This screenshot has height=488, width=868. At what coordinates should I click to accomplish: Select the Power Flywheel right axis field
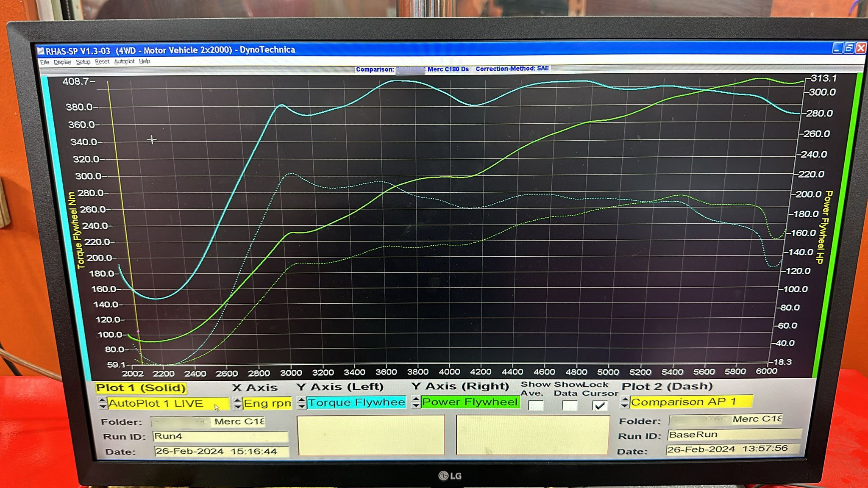click(470, 402)
